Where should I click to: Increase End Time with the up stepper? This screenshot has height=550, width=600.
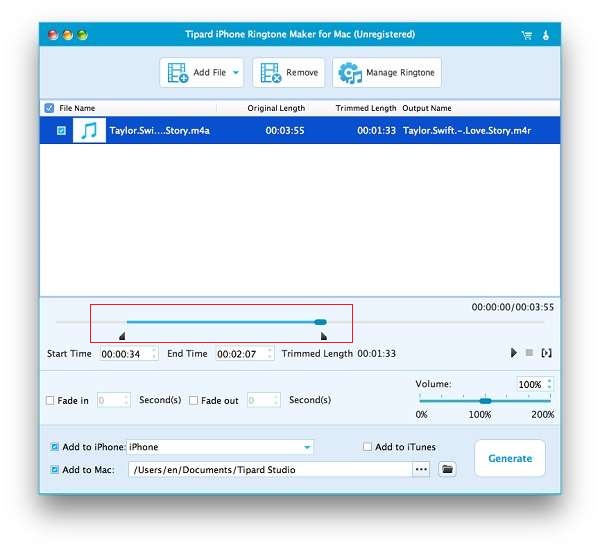click(x=270, y=350)
